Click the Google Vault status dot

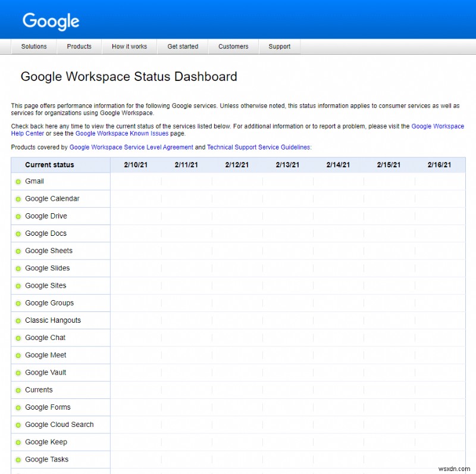tap(18, 373)
